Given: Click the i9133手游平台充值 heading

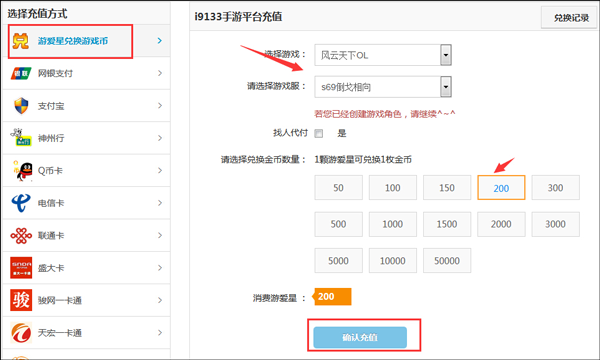Looking at the screenshot, I should point(238,16).
